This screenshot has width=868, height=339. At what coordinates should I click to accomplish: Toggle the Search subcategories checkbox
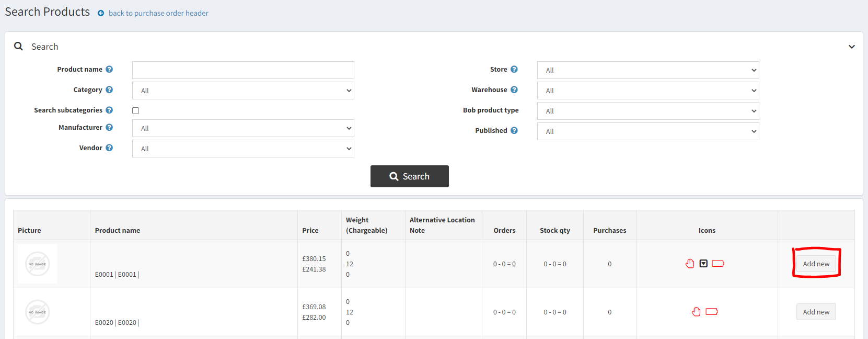[x=136, y=110]
